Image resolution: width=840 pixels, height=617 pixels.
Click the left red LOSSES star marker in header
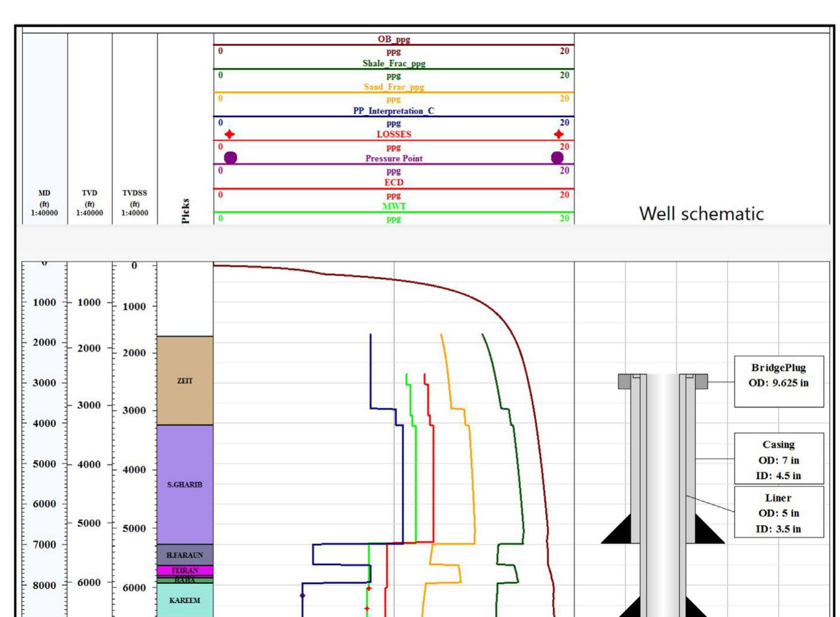coord(230,134)
